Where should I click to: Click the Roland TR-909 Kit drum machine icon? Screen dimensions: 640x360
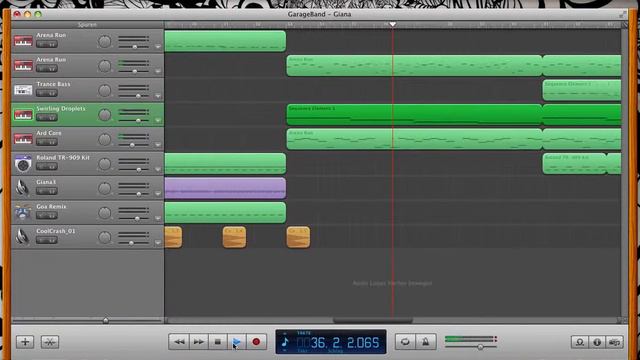click(x=23, y=164)
